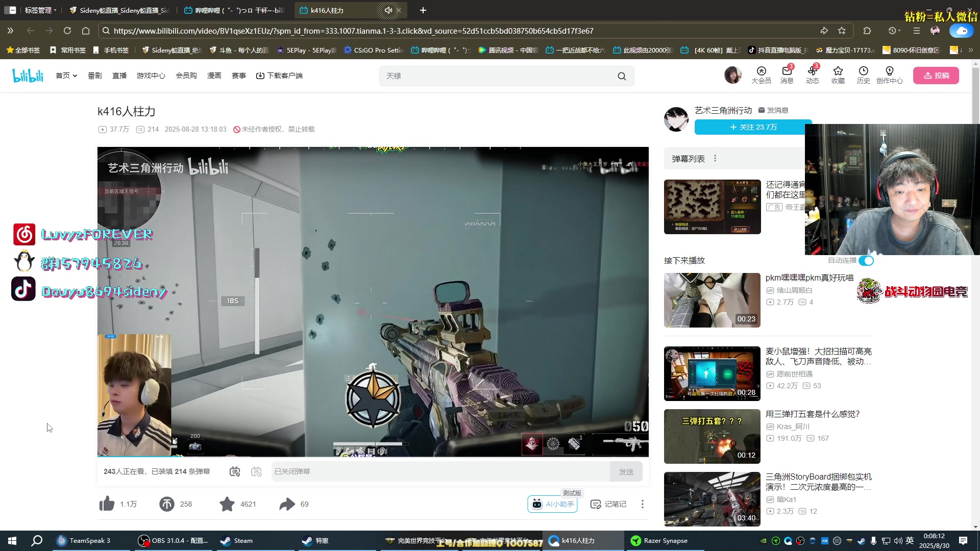Open browser main menu icon
This screenshot has width=980, height=551.
point(917,31)
